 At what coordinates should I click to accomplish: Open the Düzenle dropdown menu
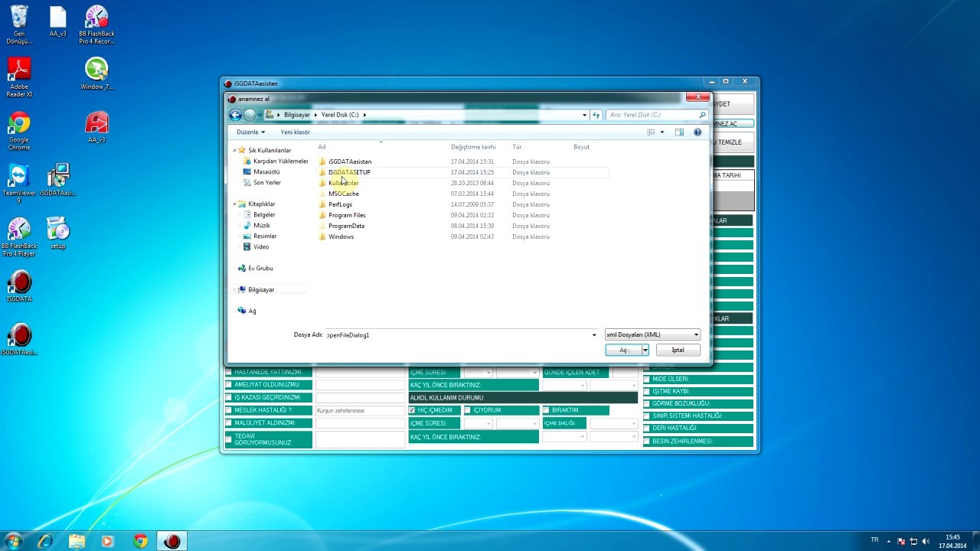[x=251, y=132]
